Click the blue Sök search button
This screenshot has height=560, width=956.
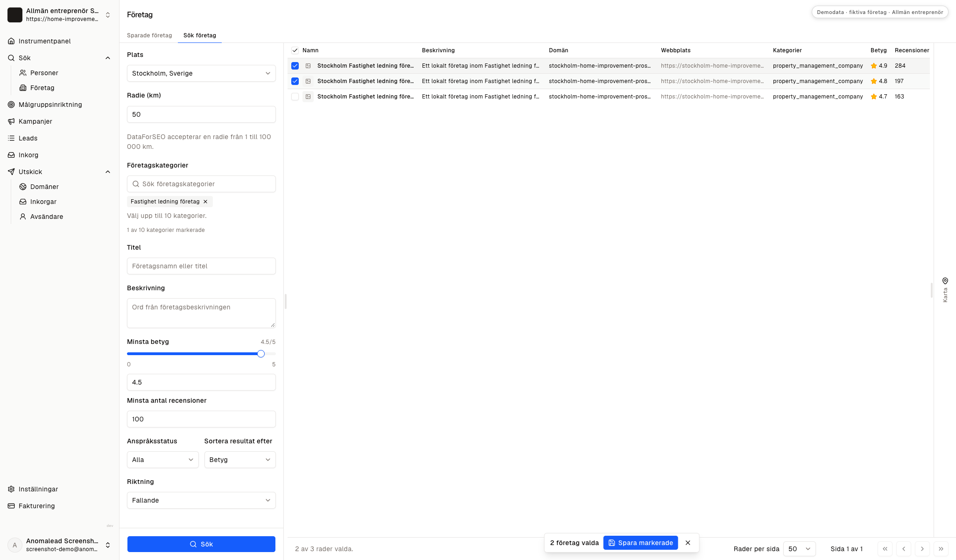201,544
